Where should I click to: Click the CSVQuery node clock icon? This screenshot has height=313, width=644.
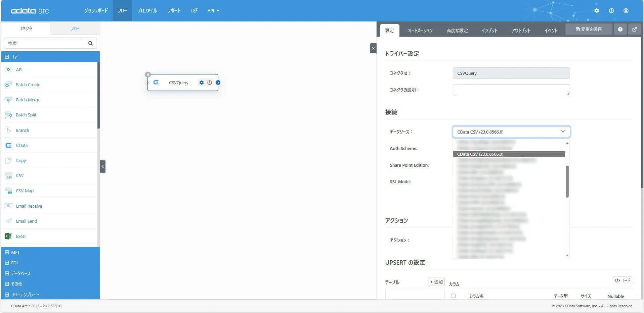[x=210, y=83]
